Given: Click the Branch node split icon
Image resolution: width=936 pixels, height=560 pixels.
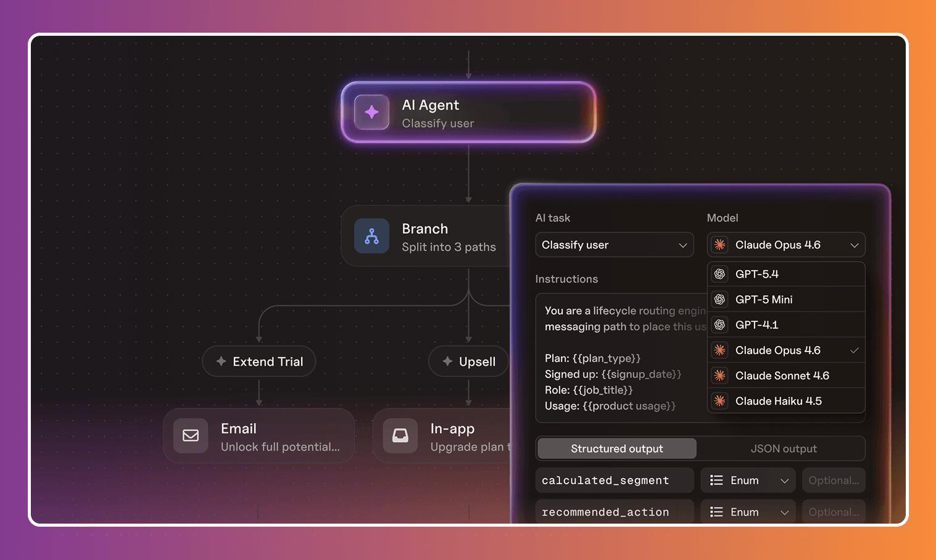Looking at the screenshot, I should point(371,236).
